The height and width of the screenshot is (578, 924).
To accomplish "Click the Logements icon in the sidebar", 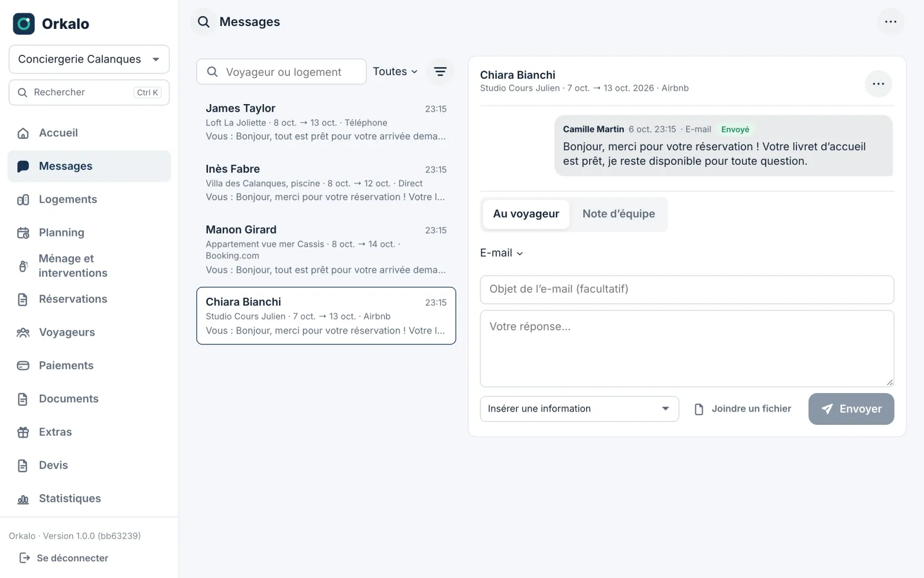I will click(x=23, y=199).
